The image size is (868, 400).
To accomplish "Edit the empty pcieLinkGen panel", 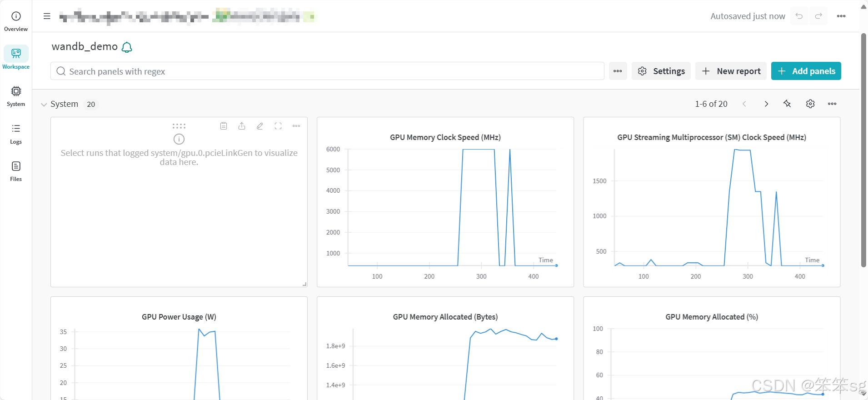I will click(260, 126).
